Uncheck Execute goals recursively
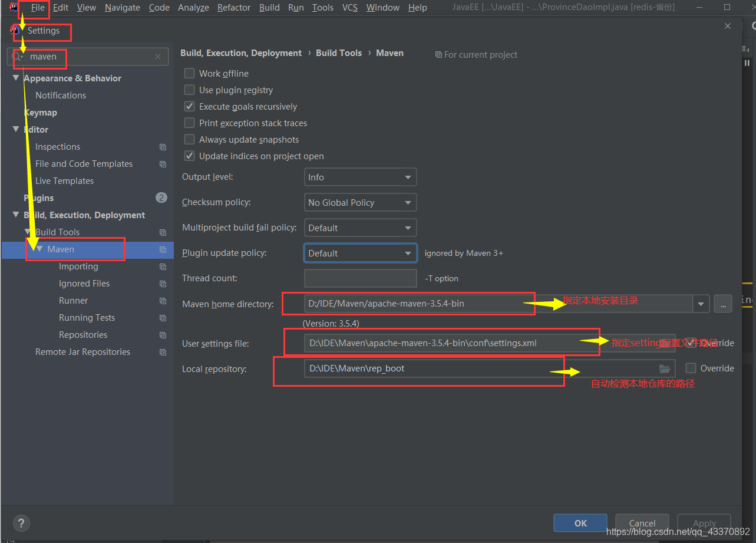The image size is (756, 543). (189, 106)
